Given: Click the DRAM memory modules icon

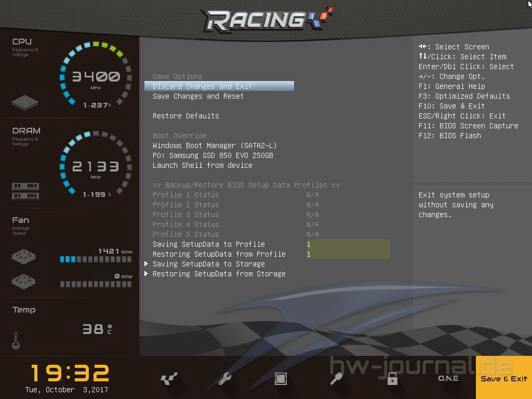Looking at the screenshot, I should tap(25, 191).
